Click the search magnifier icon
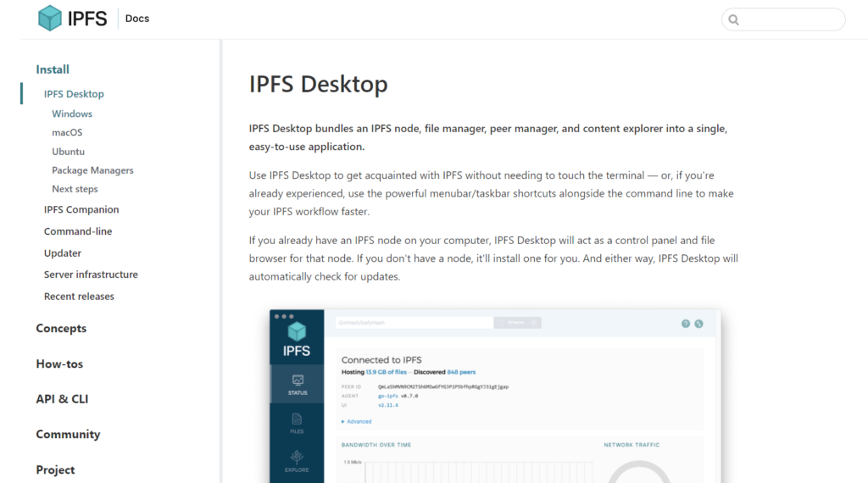The height and width of the screenshot is (483, 868). pos(733,20)
